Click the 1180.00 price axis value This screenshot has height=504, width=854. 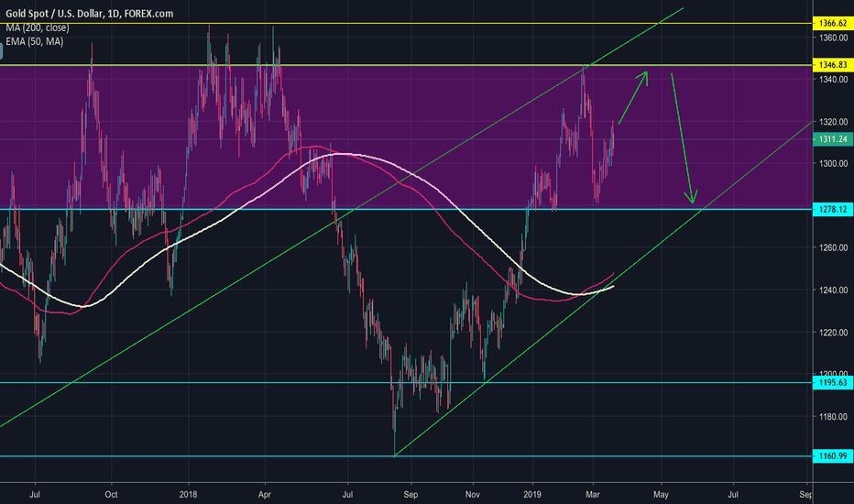click(833, 417)
